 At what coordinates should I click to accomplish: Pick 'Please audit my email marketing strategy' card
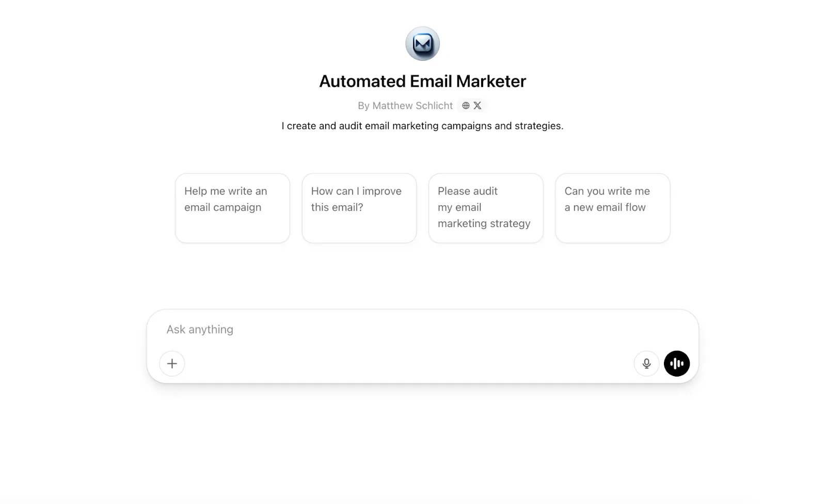pyautogui.click(x=485, y=207)
